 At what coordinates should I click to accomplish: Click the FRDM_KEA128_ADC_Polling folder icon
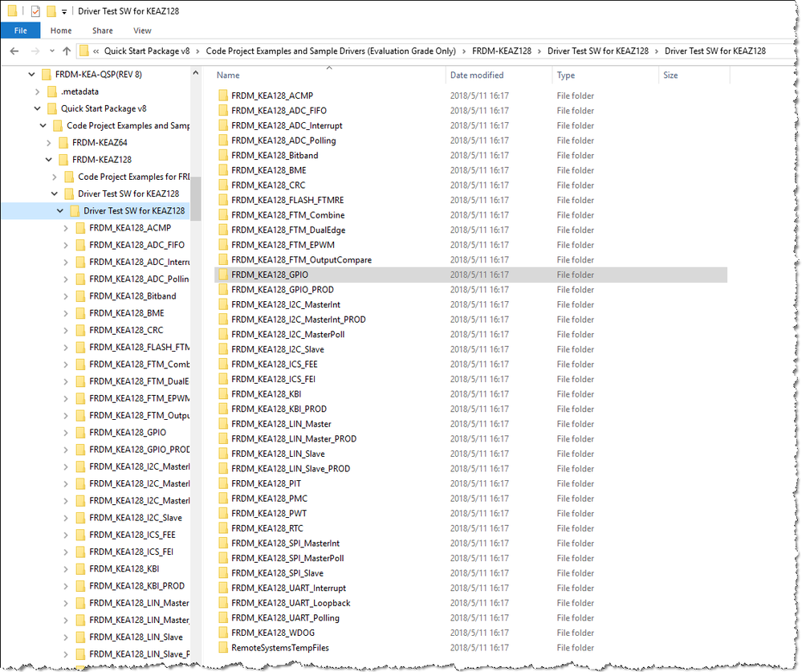tap(223, 141)
